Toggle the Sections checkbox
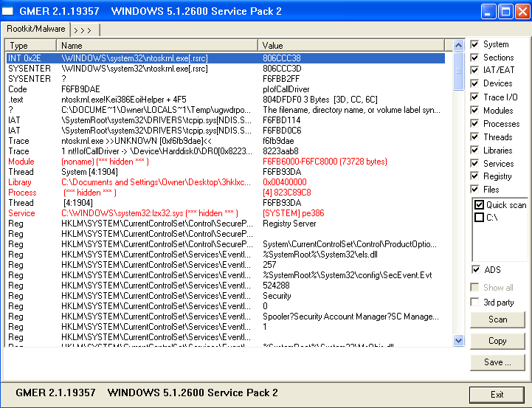This screenshot has height=408, width=532. (x=474, y=58)
